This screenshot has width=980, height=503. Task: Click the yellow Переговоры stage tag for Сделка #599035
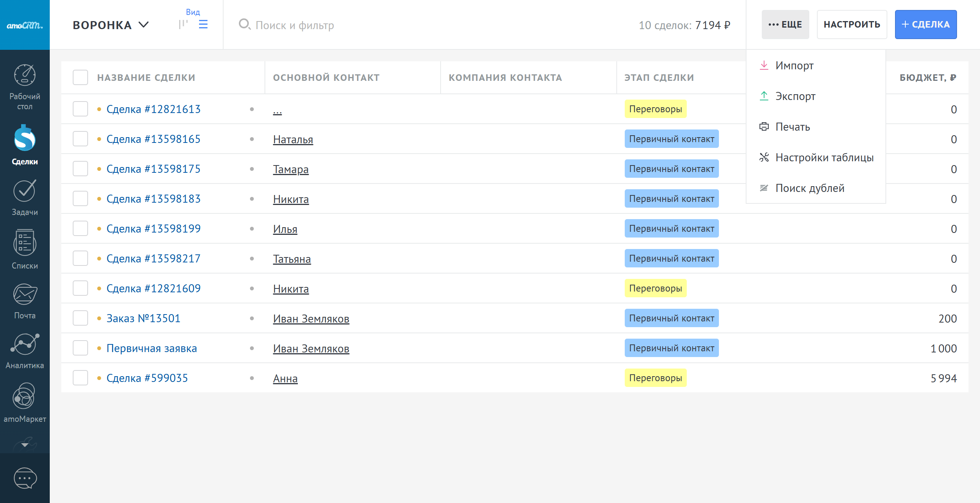(x=655, y=378)
